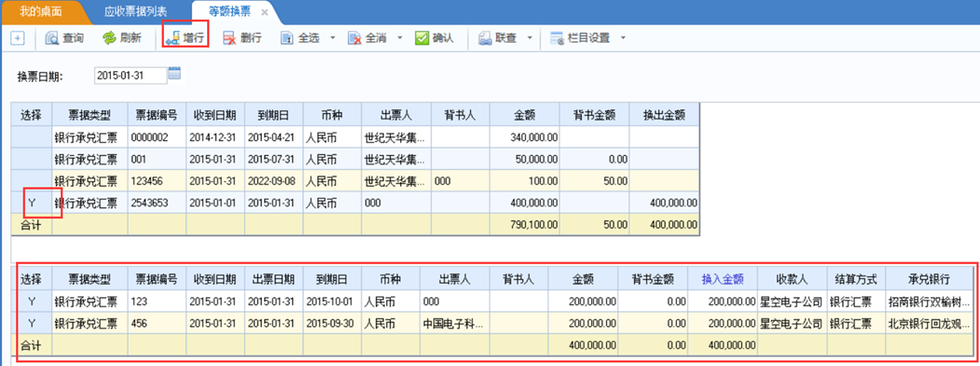980x366 pixels.
Task: Open the 全选 dropdown arrow
Action: coord(333,38)
